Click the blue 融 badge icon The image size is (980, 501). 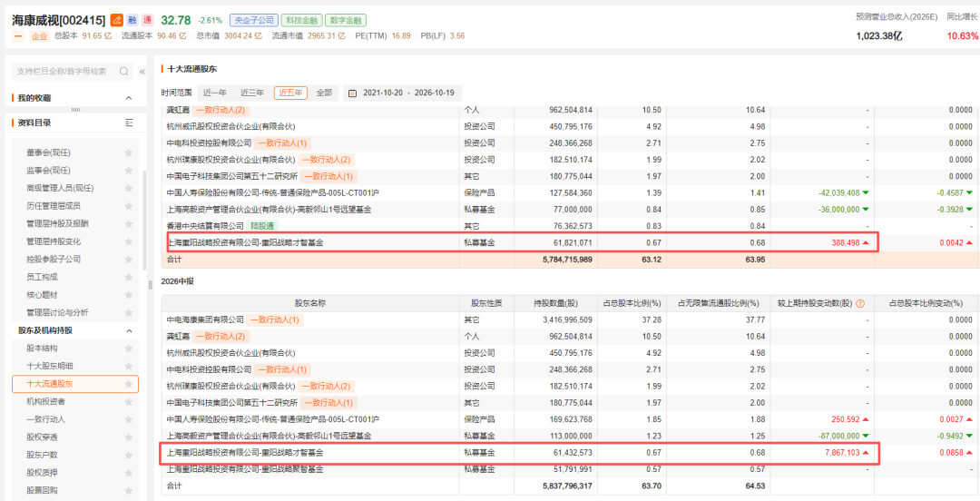132,20
